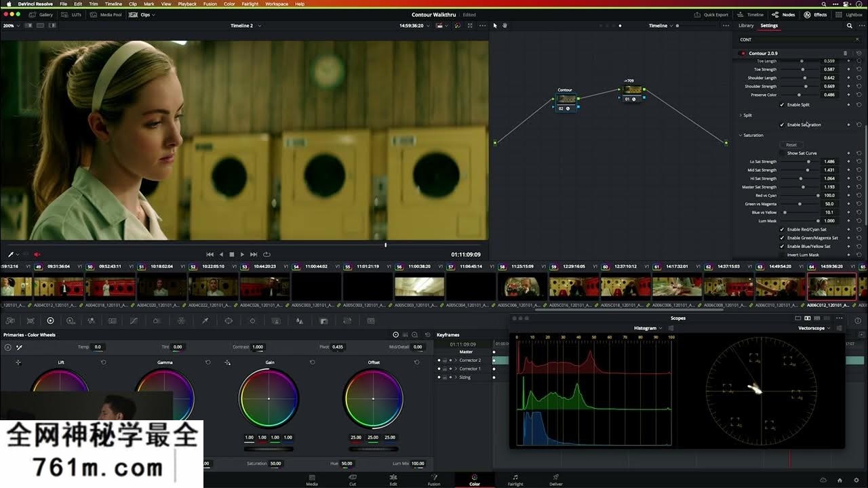Reset Toe Length parameter

(859, 61)
